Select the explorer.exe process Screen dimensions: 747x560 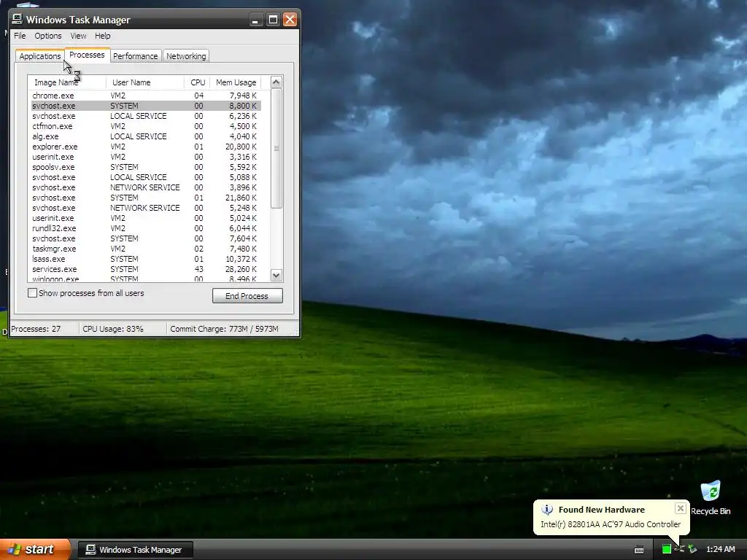click(146, 147)
